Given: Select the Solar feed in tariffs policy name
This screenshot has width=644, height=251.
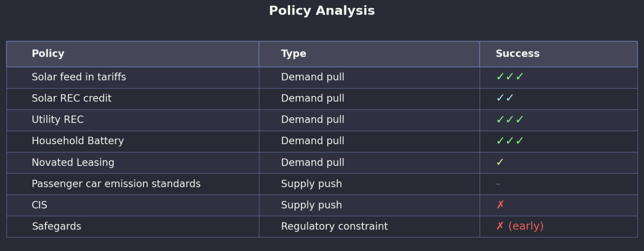Looking at the screenshot, I should (79, 77).
